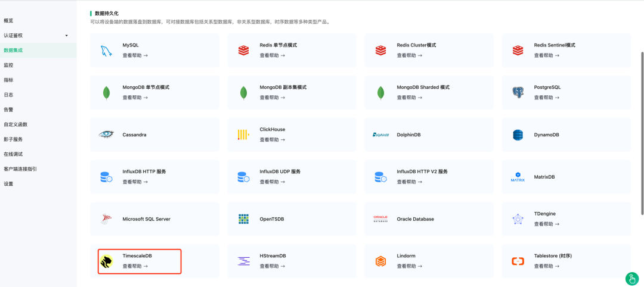The width and height of the screenshot is (644, 287).
Task: Click the MongoDB 单节点模式 leaf icon
Action: coord(106,93)
